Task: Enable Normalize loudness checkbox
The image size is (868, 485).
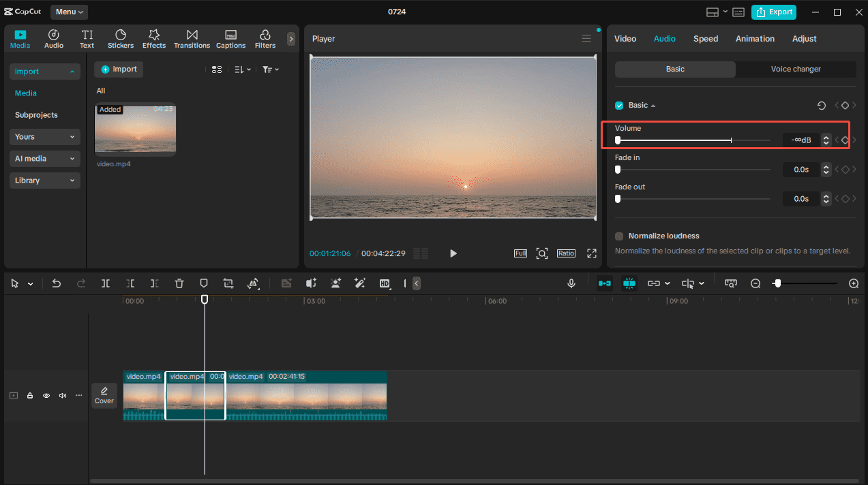Action: 619,236
